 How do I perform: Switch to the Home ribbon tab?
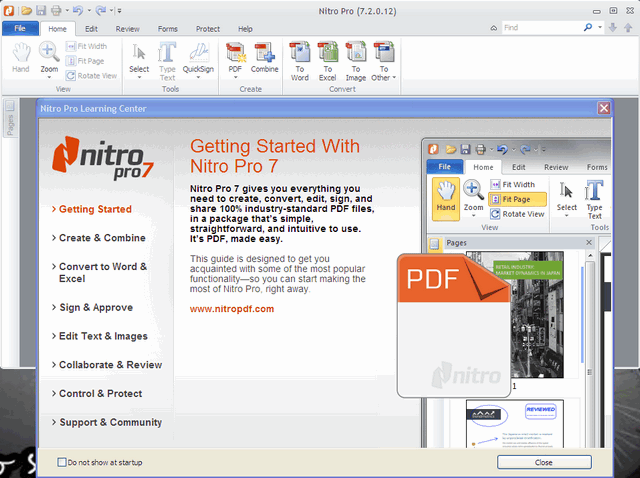click(58, 29)
